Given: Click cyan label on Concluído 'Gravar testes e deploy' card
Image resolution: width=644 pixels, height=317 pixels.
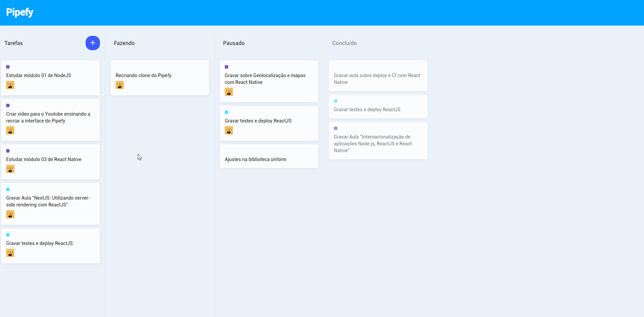Looking at the screenshot, I should tap(336, 101).
